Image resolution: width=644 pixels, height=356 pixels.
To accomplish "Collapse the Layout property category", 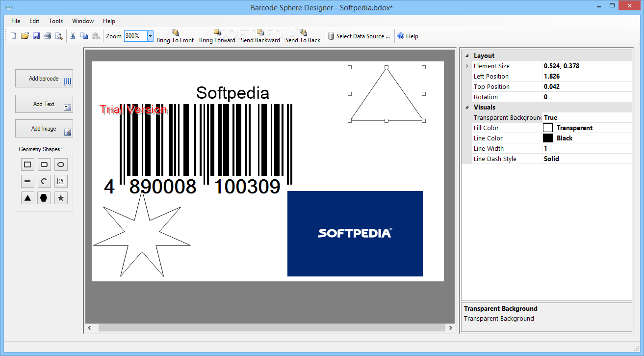I will [467, 55].
